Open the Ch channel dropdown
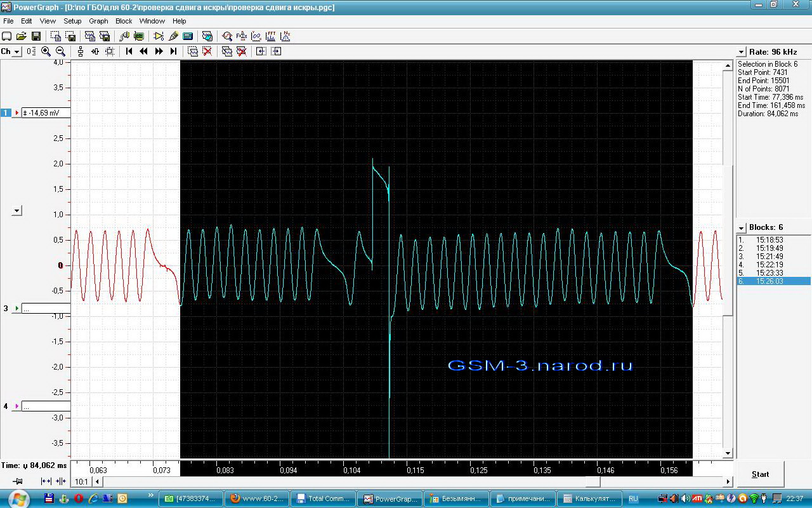This screenshot has height=508, width=812. [16, 51]
